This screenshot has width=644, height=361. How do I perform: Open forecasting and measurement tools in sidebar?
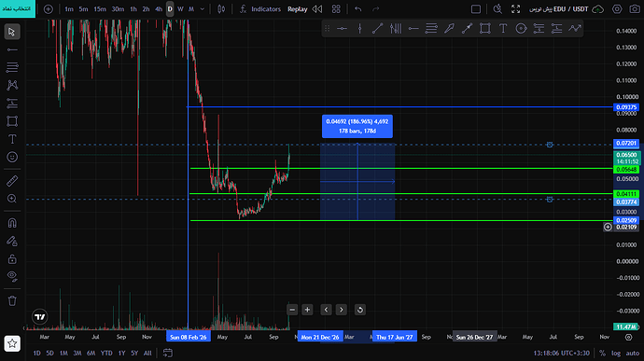[x=12, y=104]
